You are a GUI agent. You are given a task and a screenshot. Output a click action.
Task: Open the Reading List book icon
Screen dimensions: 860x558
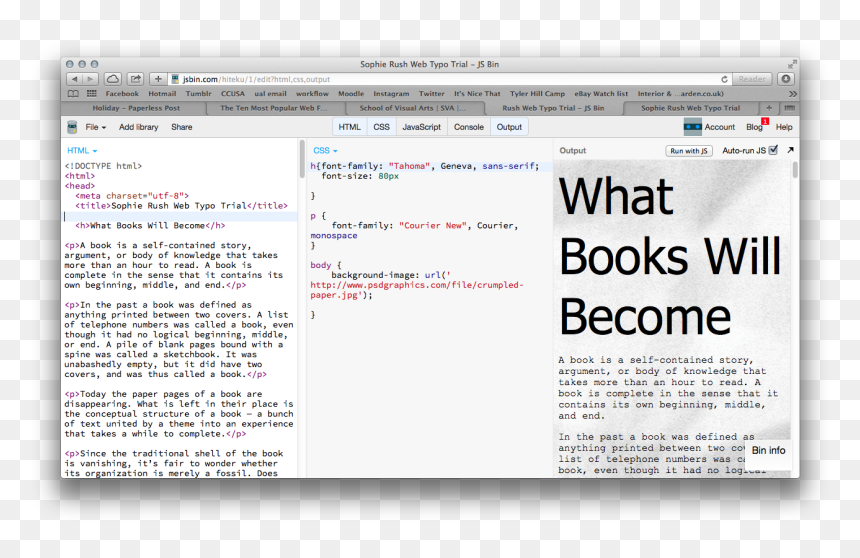[x=73, y=94]
